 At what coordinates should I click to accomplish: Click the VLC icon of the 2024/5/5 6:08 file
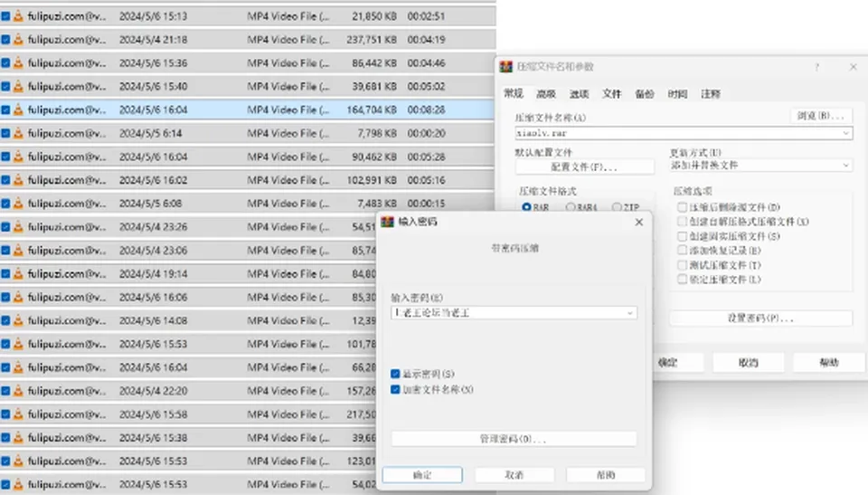[18, 204]
